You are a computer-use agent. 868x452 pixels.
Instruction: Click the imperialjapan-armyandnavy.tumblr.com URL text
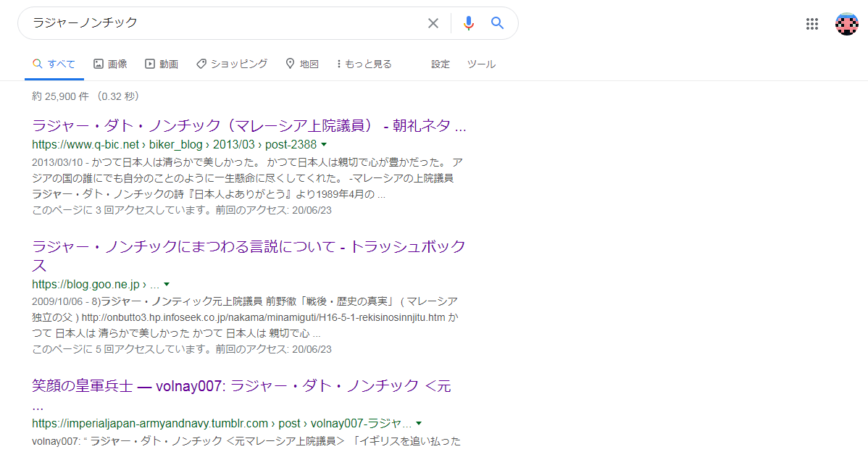click(x=222, y=423)
